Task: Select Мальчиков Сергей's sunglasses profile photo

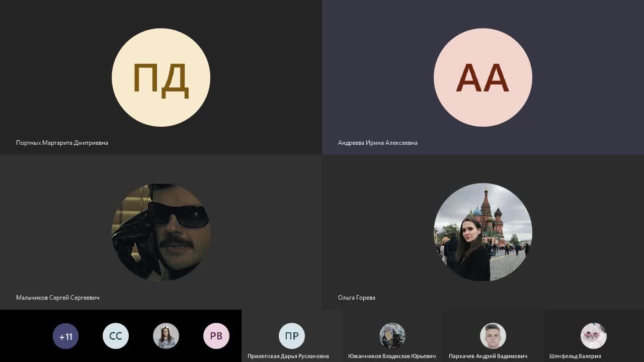Action: [161, 232]
